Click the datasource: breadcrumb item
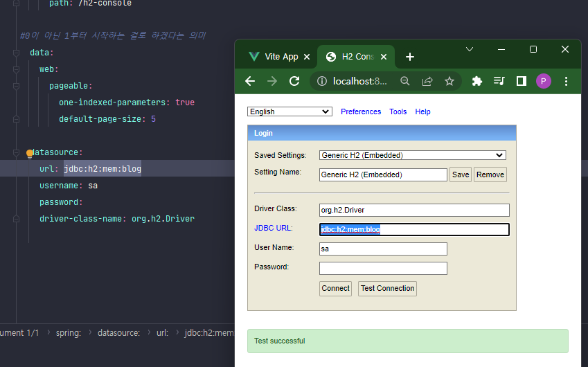588x367 pixels. [x=118, y=333]
